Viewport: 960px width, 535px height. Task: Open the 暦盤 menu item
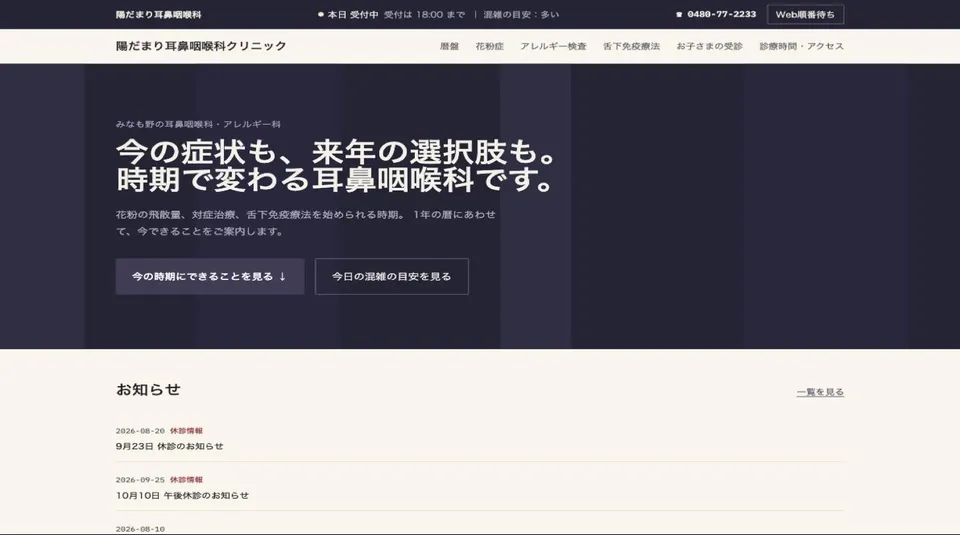pos(449,46)
